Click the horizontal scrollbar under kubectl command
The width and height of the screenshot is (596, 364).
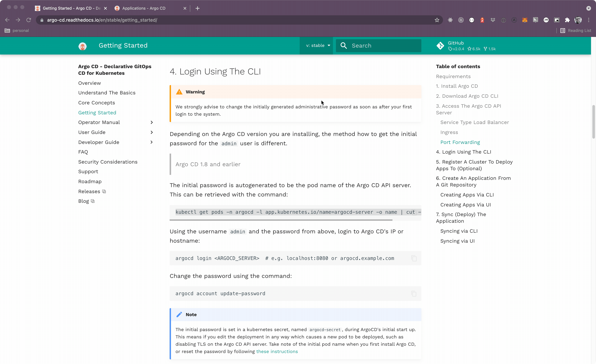point(281,220)
